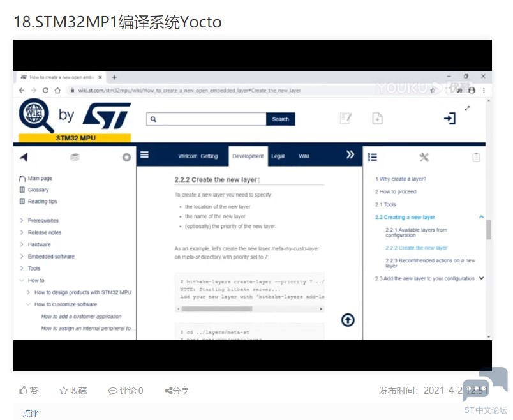Open '2.2.1 Available layers from configuration'
This screenshot has width=513, height=420.
[416, 232]
